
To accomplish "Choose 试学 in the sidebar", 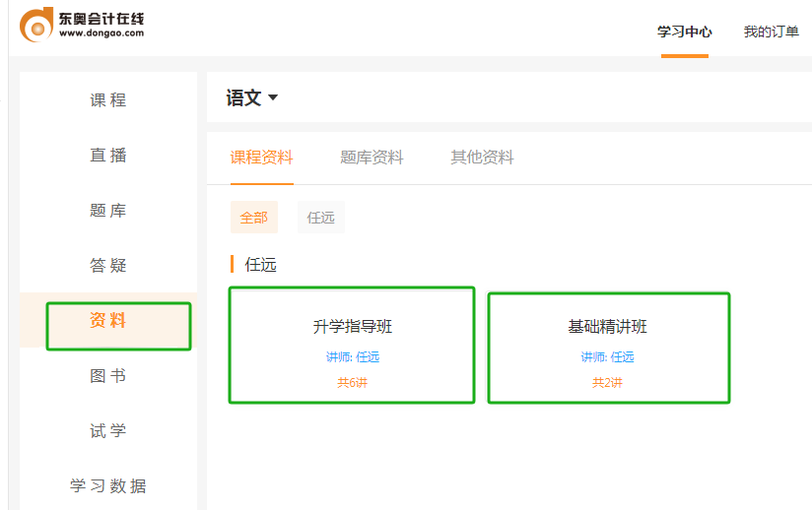I will coord(108,431).
